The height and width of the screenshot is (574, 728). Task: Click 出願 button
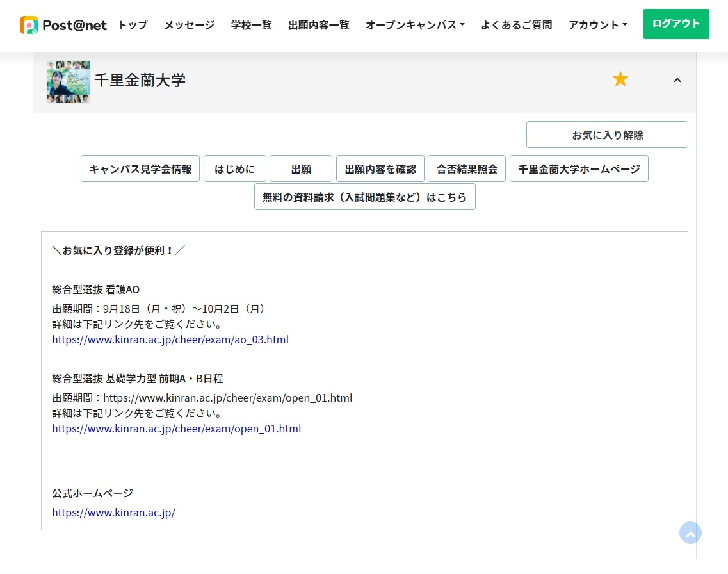pyautogui.click(x=301, y=168)
